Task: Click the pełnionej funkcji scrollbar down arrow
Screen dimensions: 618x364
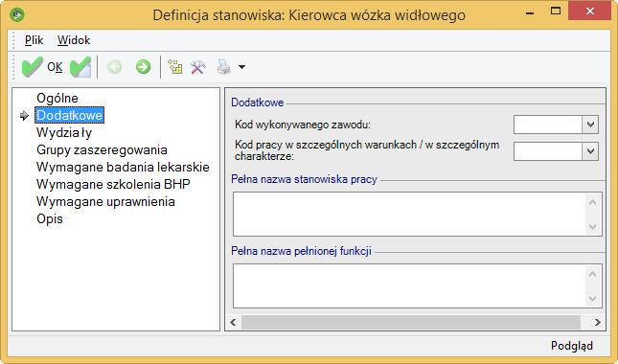Action: (592, 298)
